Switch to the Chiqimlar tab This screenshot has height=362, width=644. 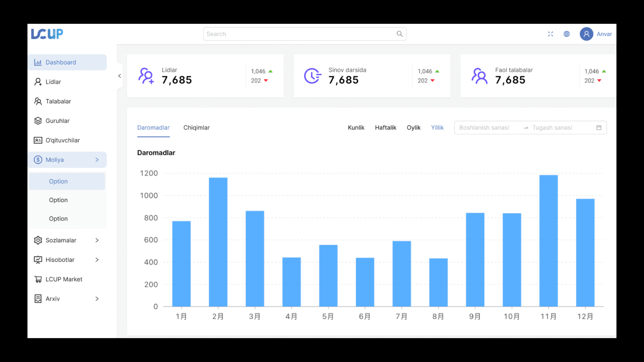point(196,127)
